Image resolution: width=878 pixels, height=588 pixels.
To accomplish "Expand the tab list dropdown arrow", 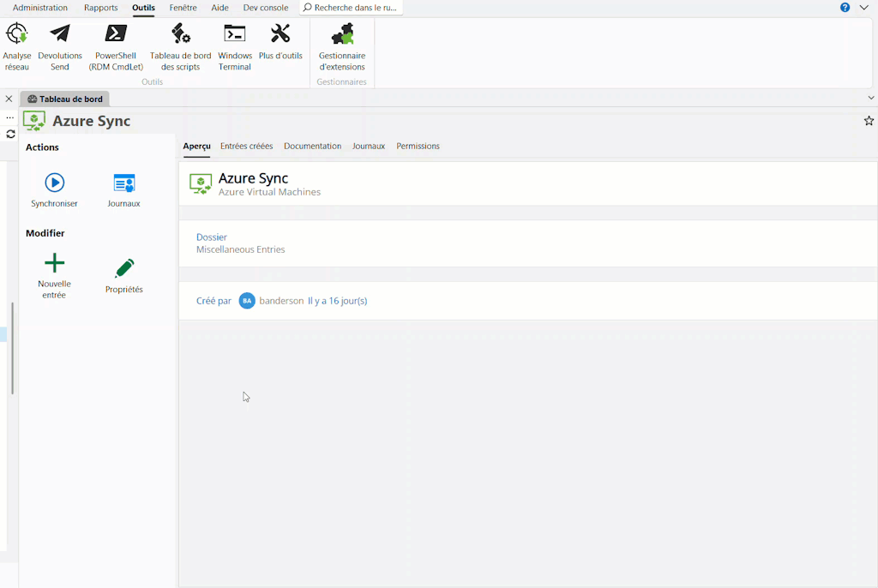I will (871, 99).
